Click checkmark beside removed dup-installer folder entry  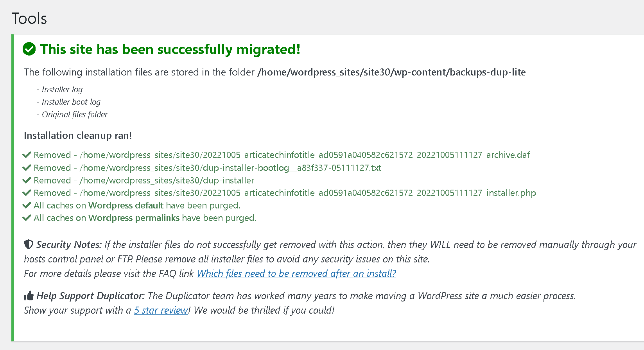(27, 180)
